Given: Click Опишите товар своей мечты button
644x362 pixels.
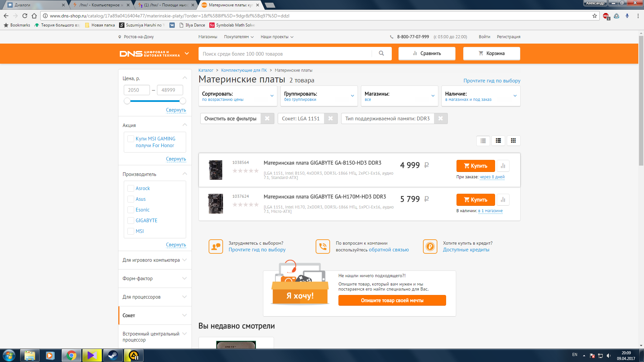Looking at the screenshot, I should tap(392, 300).
